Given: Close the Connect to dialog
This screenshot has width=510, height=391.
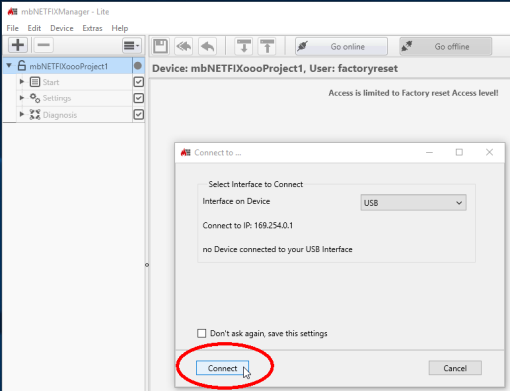Looking at the screenshot, I should click(x=489, y=152).
